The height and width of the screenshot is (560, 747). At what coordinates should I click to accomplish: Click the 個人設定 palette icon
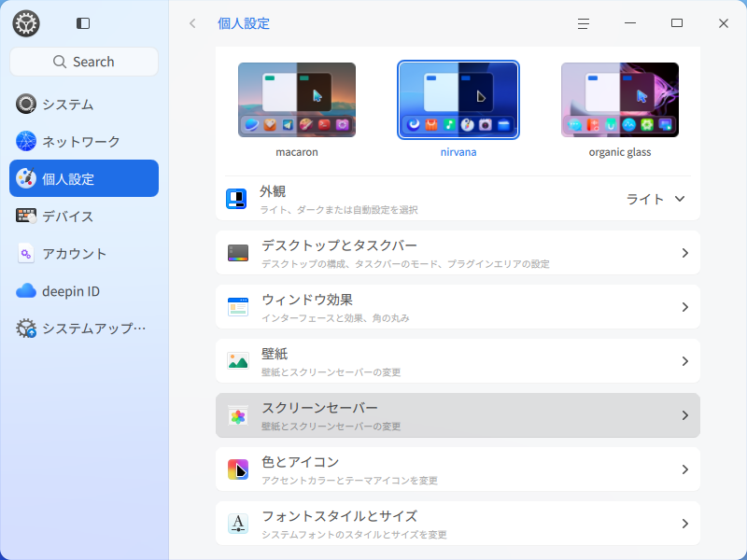coord(26,178)
